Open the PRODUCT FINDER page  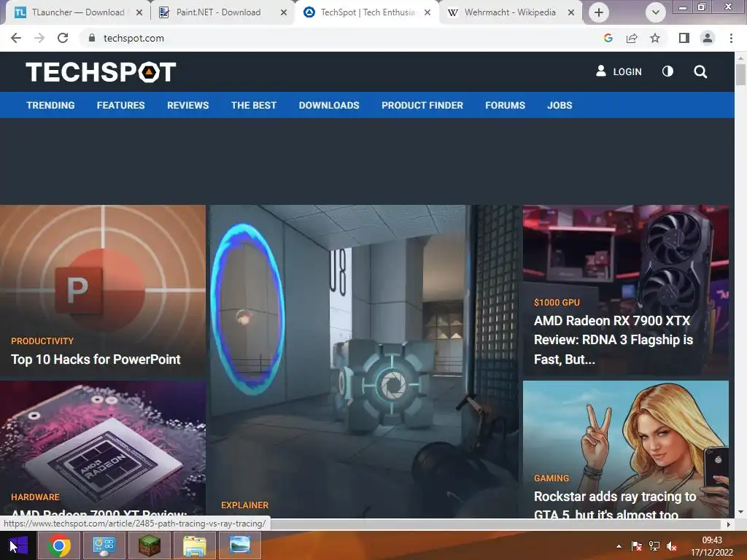422,105
